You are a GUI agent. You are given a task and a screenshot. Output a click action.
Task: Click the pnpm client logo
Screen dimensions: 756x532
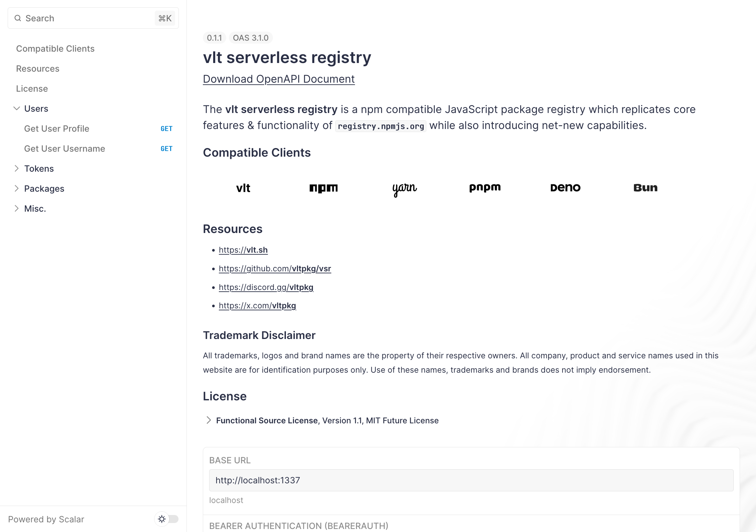pyautogui.click(x=485, y=188)
